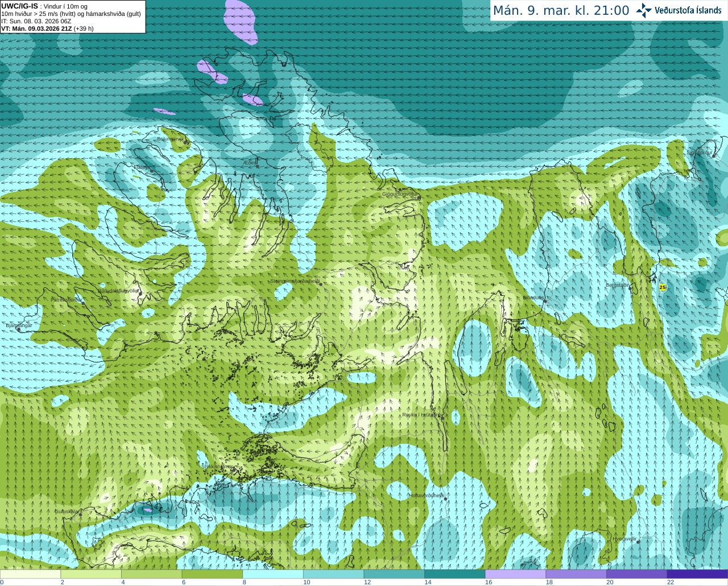Select the Bergstaðir station label
Viewport: 728px width, 586px height.
pyautogui.click(x=618, y=285)
